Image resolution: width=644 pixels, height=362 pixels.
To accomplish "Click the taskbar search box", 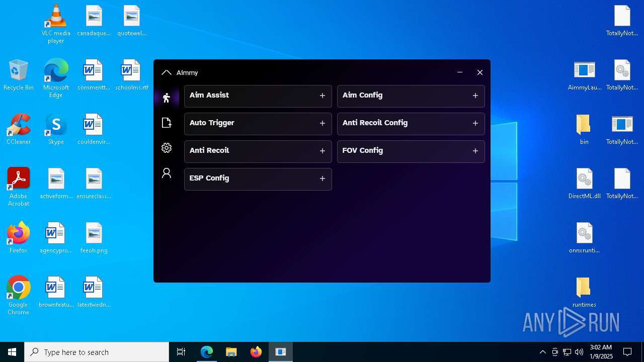I will (97, 352).
